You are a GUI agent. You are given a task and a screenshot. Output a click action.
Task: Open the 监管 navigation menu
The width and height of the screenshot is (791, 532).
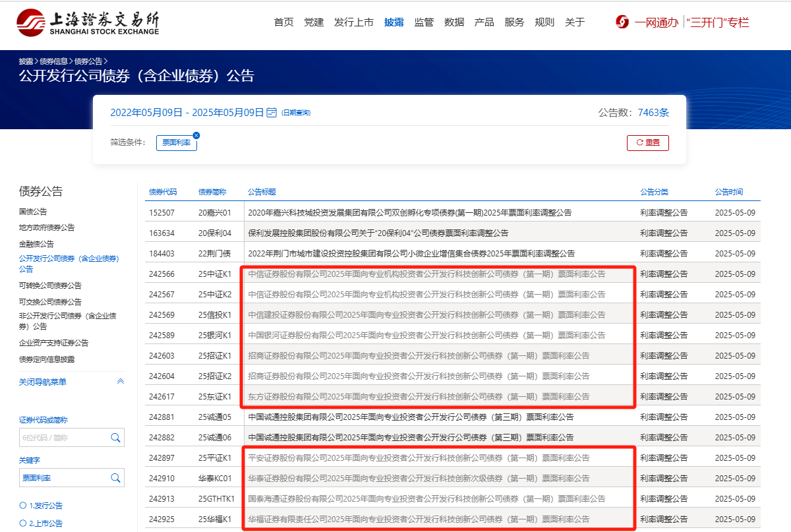(x=424, y=22)
